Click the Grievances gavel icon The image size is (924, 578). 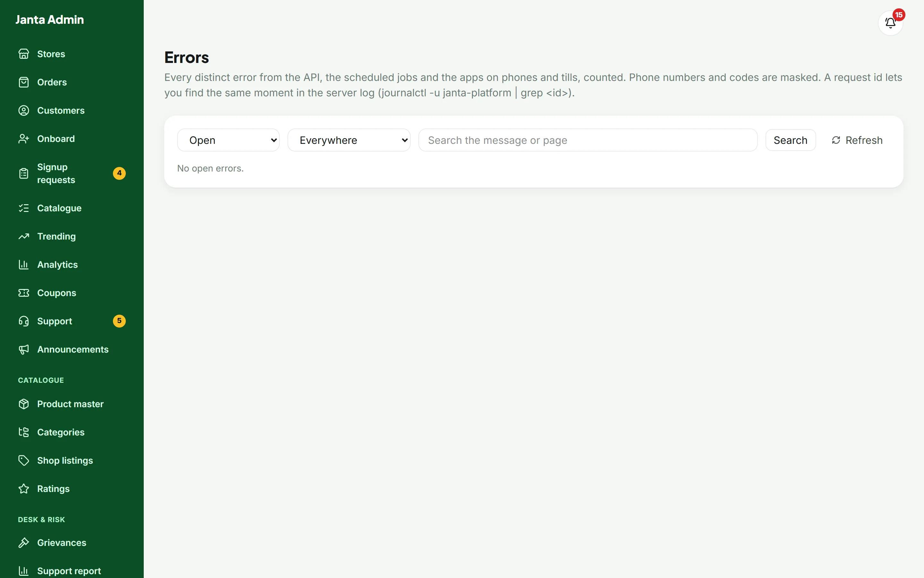point(24,543)
